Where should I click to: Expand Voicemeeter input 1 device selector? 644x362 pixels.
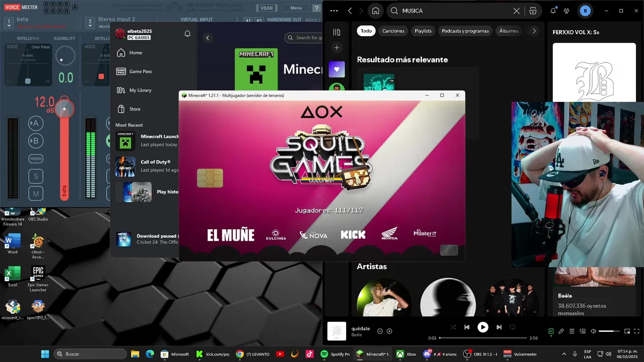click(9, 22)
